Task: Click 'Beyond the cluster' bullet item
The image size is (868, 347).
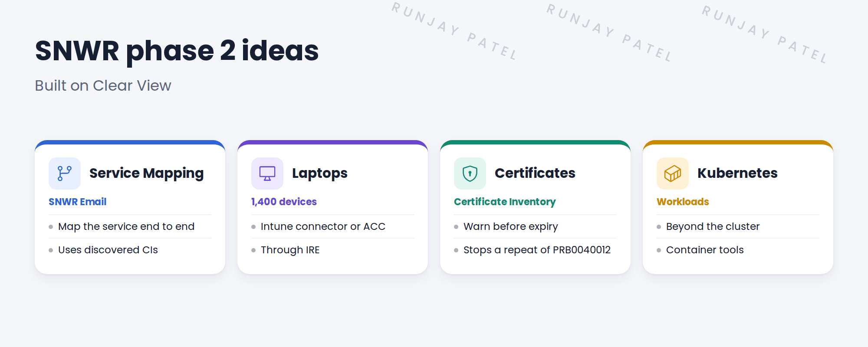Action: coord(713,226)
